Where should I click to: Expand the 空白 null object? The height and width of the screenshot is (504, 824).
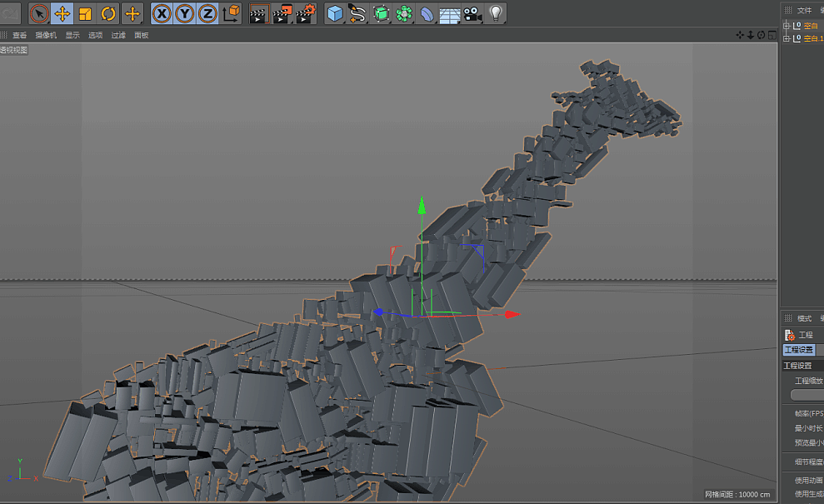pyautogui.click(x=787, y=26)
